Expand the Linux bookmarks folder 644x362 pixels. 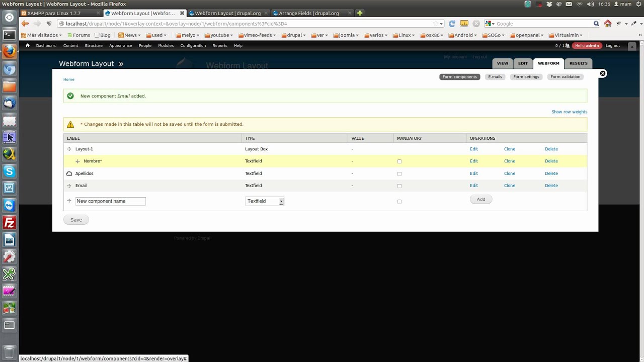point(404,35)
